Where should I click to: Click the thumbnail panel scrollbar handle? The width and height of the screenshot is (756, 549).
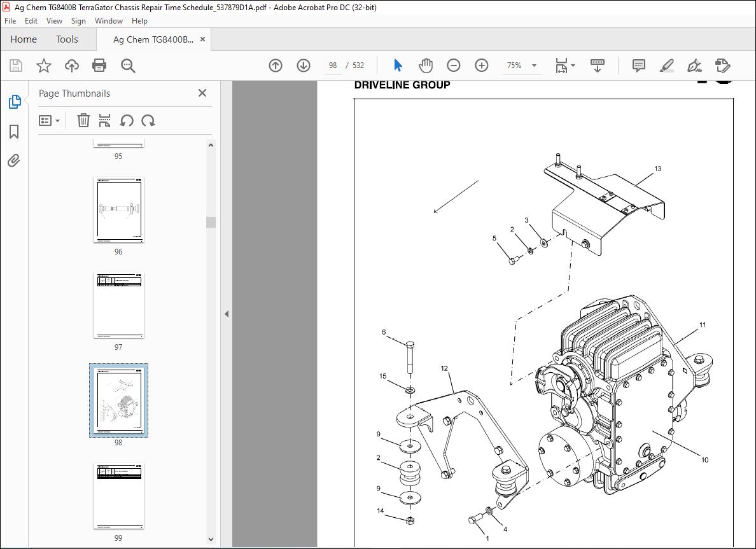(x=211, y=222)
